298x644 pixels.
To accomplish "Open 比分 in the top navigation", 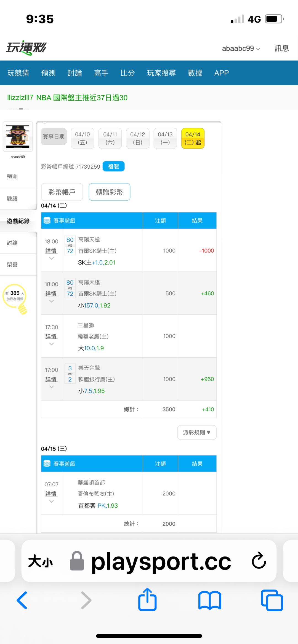I will pos(127,73).
